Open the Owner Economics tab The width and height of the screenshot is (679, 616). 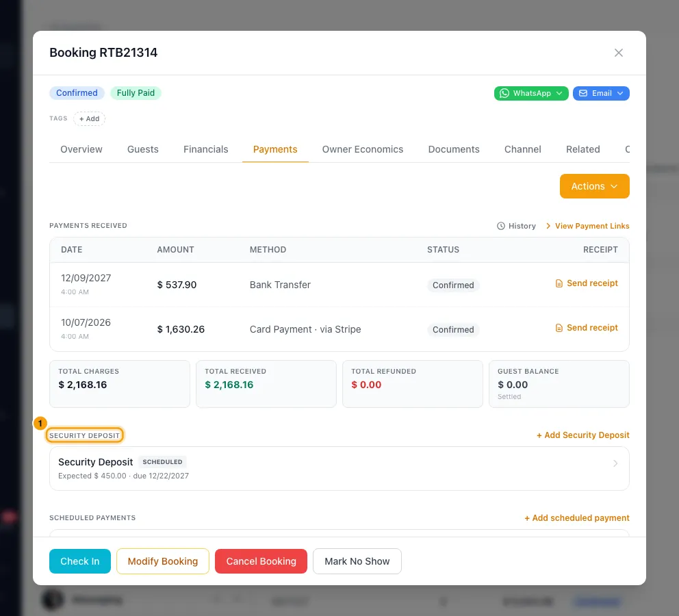pyautogui.click(x=363, y=149)
